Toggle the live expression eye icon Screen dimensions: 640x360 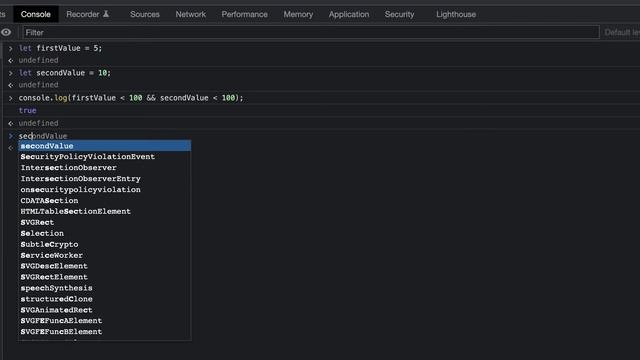click(6, 32)
